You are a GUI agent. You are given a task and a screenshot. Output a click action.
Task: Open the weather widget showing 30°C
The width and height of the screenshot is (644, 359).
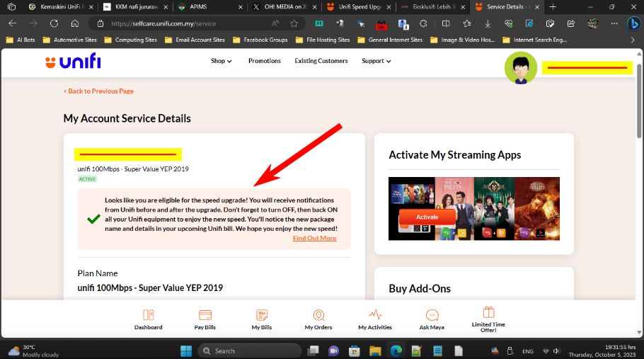[x=34, y=351]
